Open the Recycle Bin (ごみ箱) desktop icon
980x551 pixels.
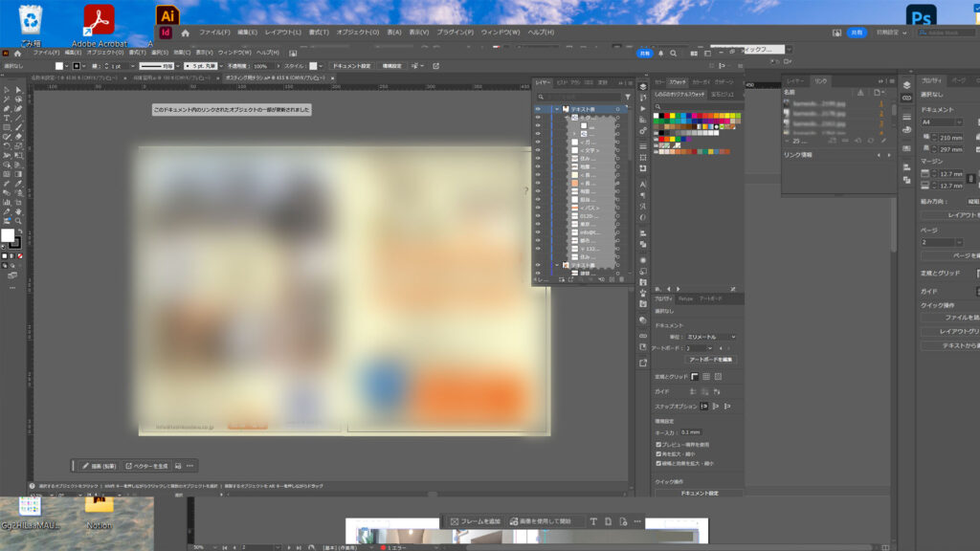tap(30, 26)
